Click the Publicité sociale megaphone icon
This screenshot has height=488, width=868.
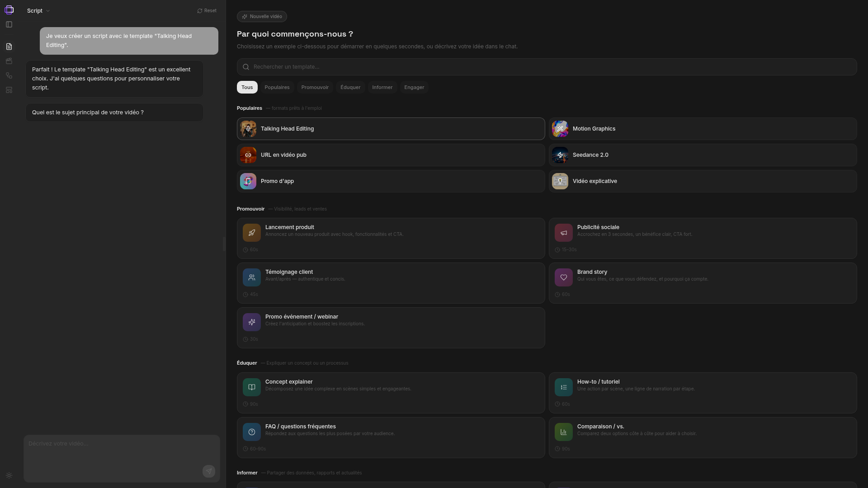click(x=564, y=233)
